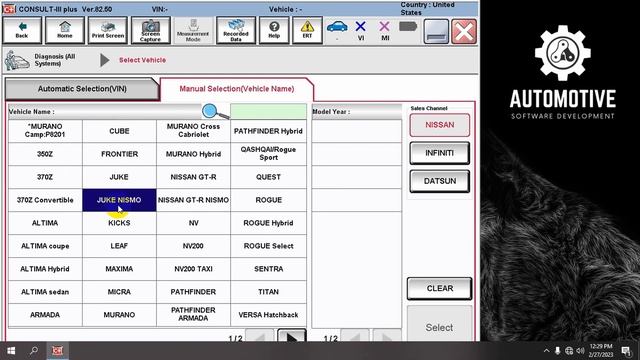Screen dimensions: 640x360
Task: Click the vehicle name search field
Action: click(268, 111)
